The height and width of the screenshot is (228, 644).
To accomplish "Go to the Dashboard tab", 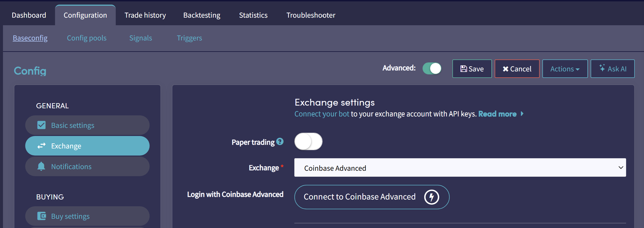I will (x=29, y=15).
